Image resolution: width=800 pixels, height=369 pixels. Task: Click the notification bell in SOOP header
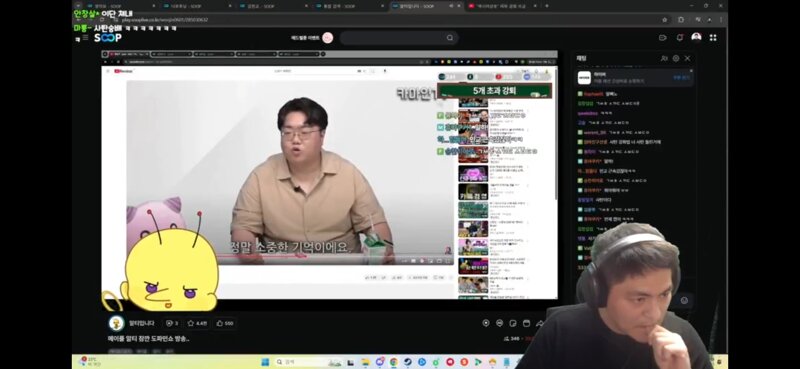click(x=680, y=37)
